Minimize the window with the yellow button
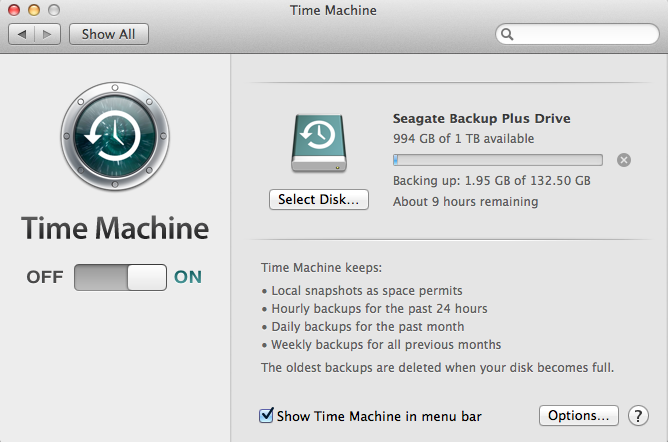This screenshot has width=668, height=442. tap(34, 10)
